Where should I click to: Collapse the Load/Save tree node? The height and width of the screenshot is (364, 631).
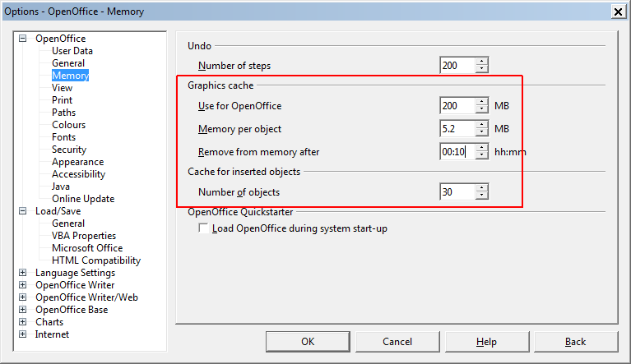[x=23, y=211]
